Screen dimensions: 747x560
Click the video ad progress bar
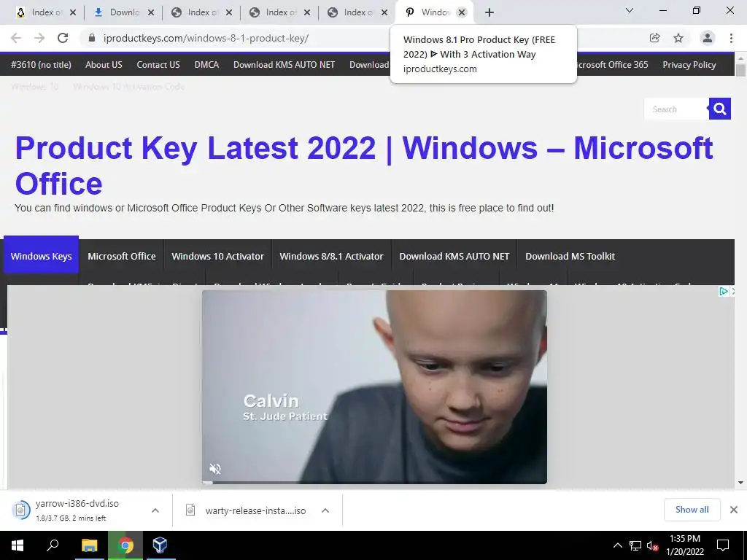pos(374,483)
